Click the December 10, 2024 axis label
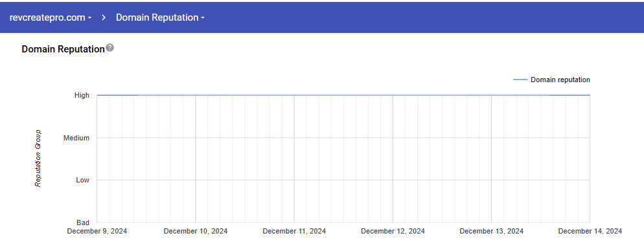 tap(196, 232)
